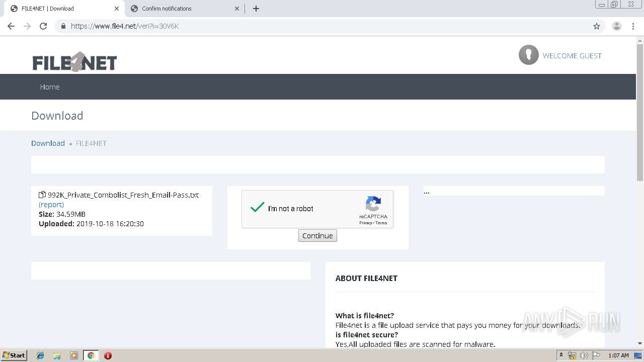Click the browser forward arrow
The image size is (644, 362).
tap(27, 26)
